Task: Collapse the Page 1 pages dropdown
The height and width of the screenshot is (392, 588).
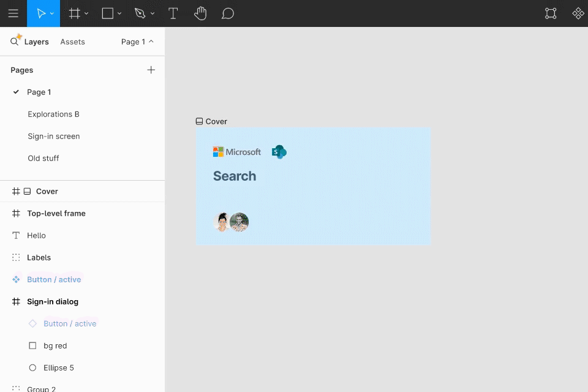Action: tap(137, 42)
